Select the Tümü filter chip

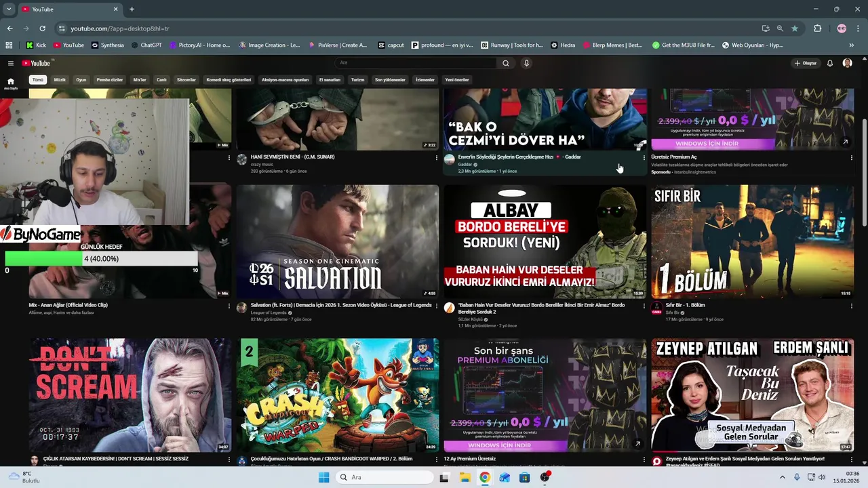[x=38, y=80]
